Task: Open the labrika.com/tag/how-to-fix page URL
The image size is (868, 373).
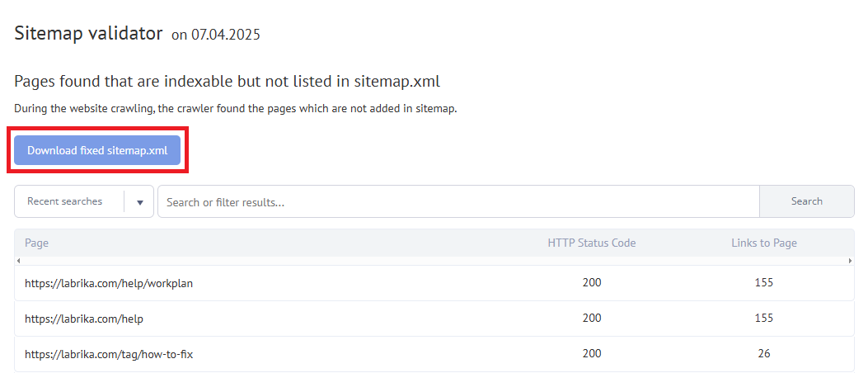Action: point(109,354)
